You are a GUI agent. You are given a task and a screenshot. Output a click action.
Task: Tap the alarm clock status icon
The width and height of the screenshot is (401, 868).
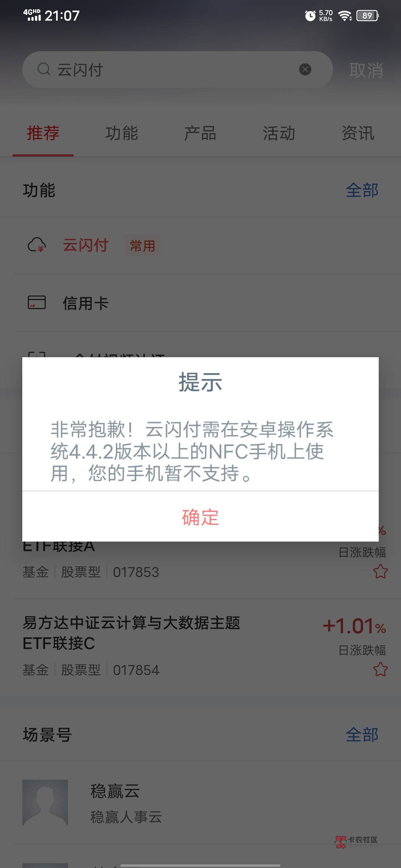[x=310, y=16]
